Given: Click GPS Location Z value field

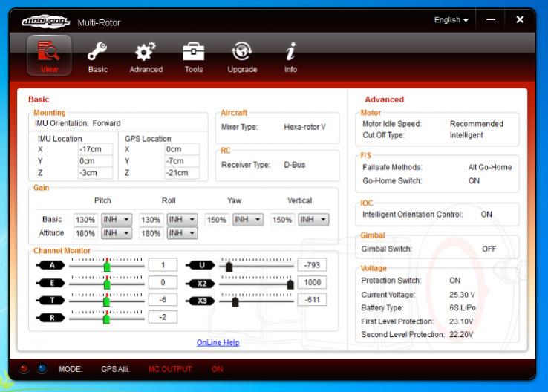Looking at the screenshot, I should tap(183, 173).
